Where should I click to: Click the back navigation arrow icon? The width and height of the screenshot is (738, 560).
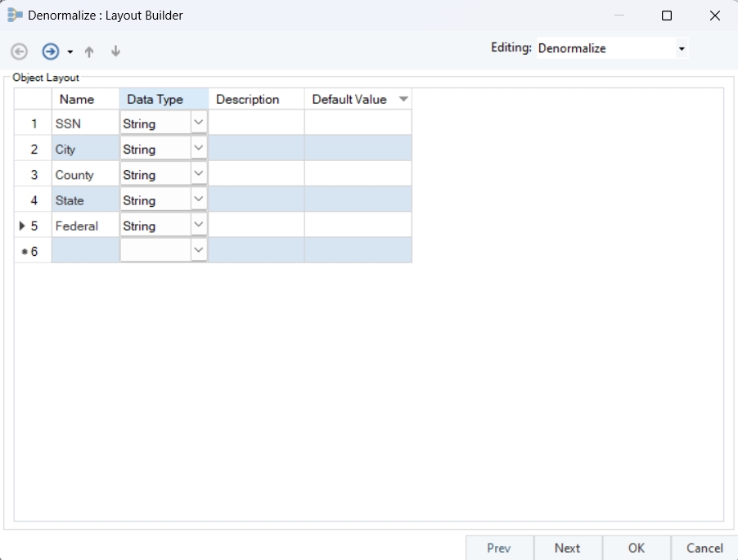(x=20, y=52)
